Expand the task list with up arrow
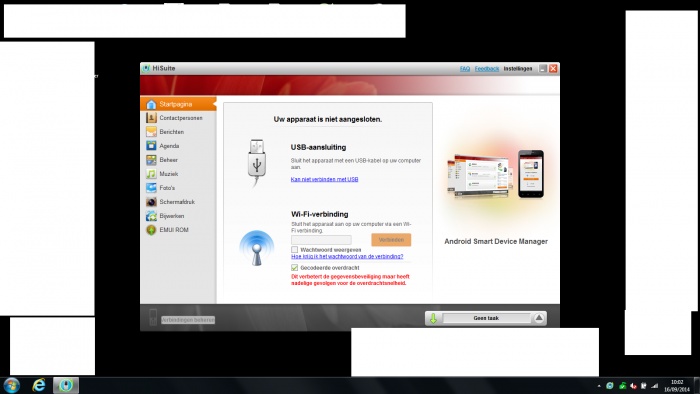This screenshot has width=700, height=394. [x=539, y=318]
